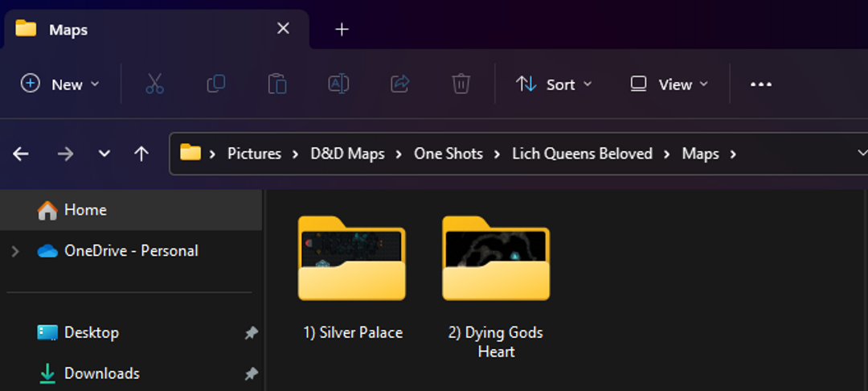Go up one folder level arrow
This screenshot has height=391, width=868.
tap(141, 154)
